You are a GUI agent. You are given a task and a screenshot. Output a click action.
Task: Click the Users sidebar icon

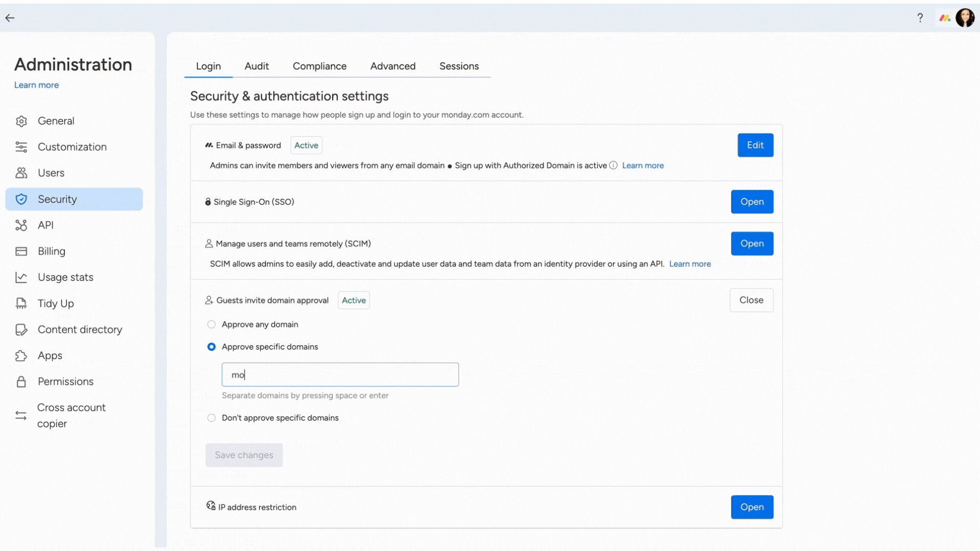click(21, 172)
